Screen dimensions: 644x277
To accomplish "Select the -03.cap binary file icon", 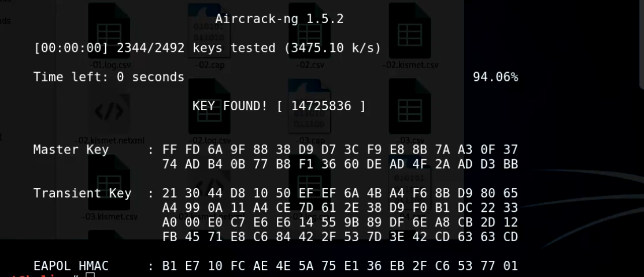I will pos(309,107).
